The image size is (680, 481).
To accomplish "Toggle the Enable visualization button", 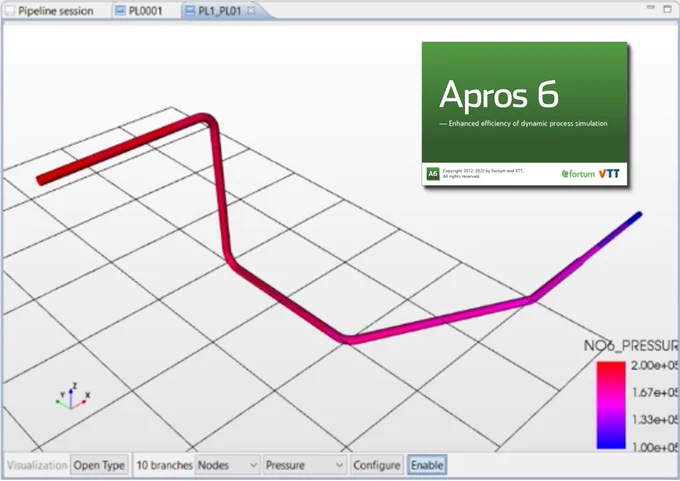I will pyautogui.click(x=427, y=465).
